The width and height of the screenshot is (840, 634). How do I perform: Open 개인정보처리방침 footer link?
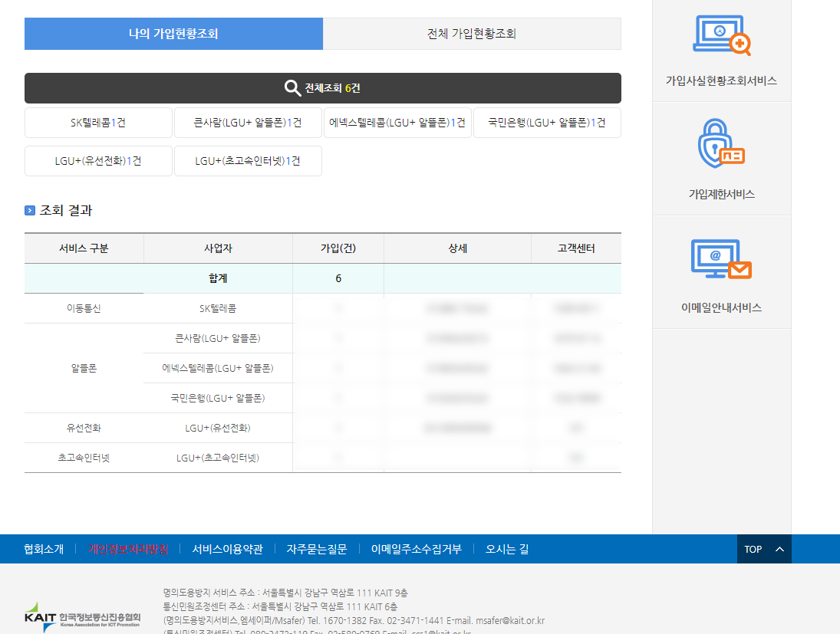128,549
